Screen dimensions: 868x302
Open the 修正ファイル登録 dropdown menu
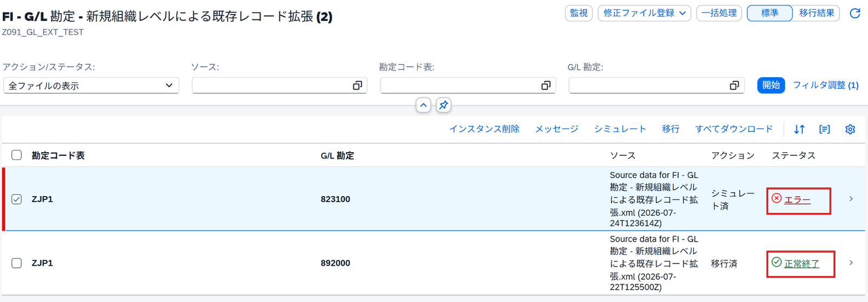point(644,13)
